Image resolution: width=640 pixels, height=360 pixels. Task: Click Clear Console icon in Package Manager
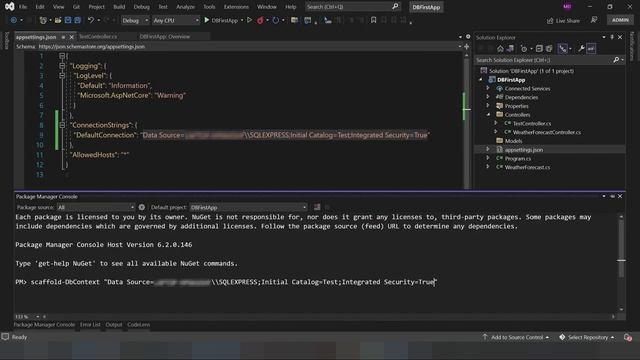pos(317,207)
